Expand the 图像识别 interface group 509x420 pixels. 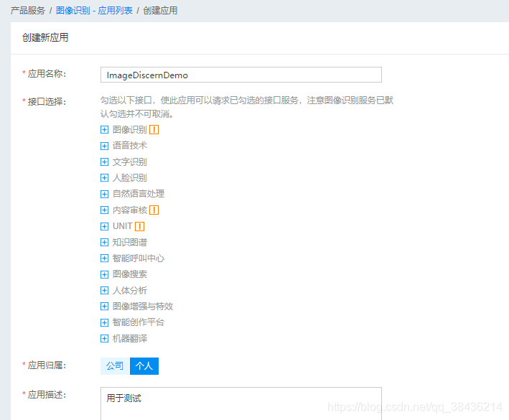pyautogui.click(x=104, y=130)
